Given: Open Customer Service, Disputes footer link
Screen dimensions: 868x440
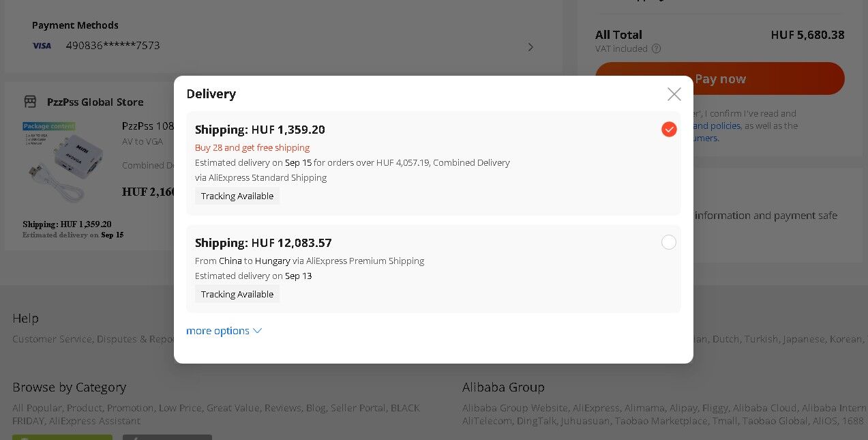Looking at the screenshot, I should 93,339.
